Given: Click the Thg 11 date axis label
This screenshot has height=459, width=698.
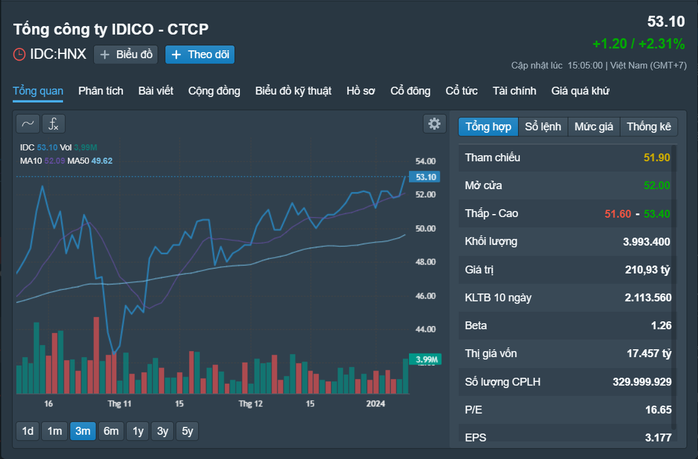Looking at the screenshot, I should (119, 404).
